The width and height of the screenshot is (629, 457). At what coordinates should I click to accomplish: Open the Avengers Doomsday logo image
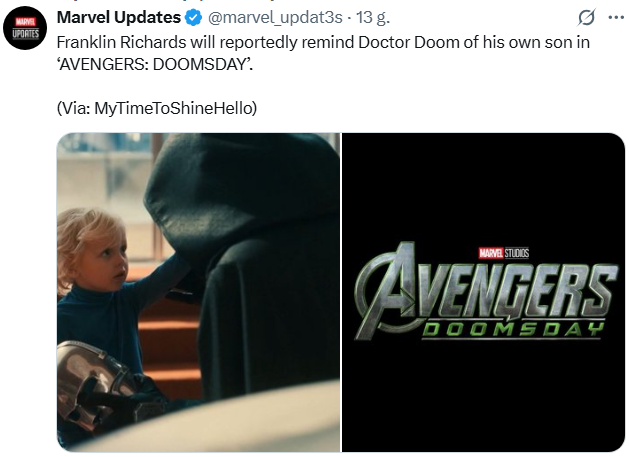(483, 292)
